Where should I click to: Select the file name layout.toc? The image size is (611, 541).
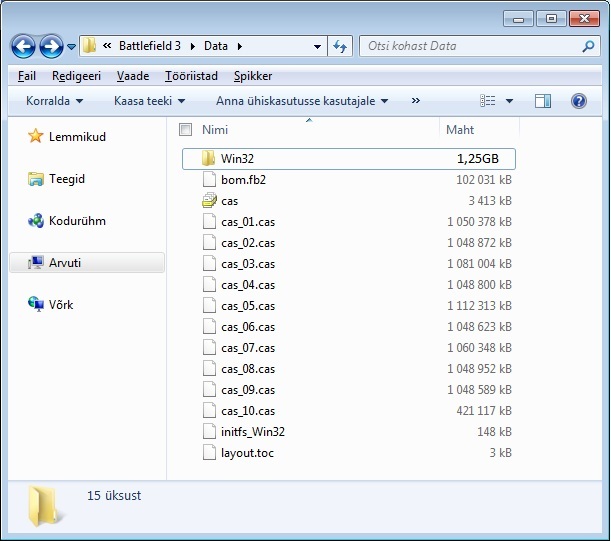[x=247, y=453]
